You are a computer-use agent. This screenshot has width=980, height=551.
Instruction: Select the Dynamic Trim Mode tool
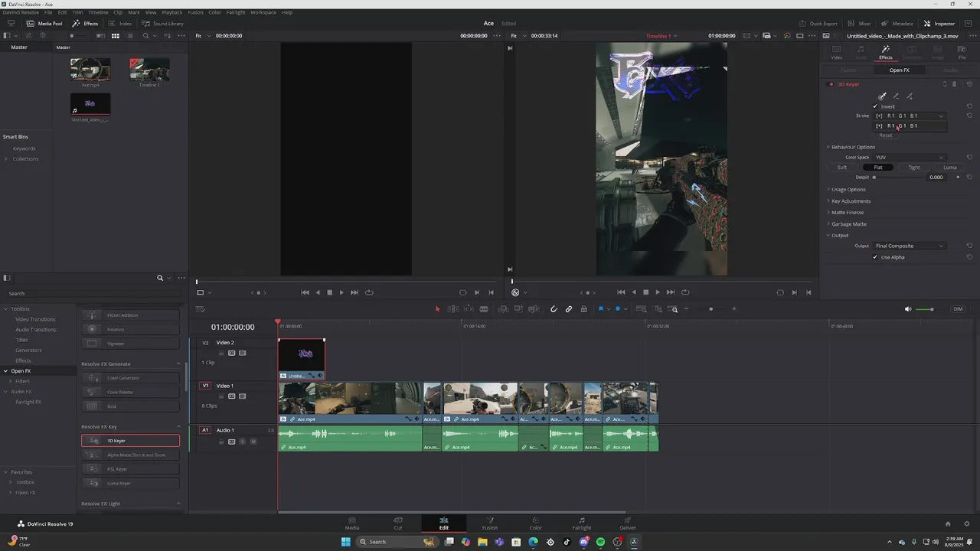point(469,309)
